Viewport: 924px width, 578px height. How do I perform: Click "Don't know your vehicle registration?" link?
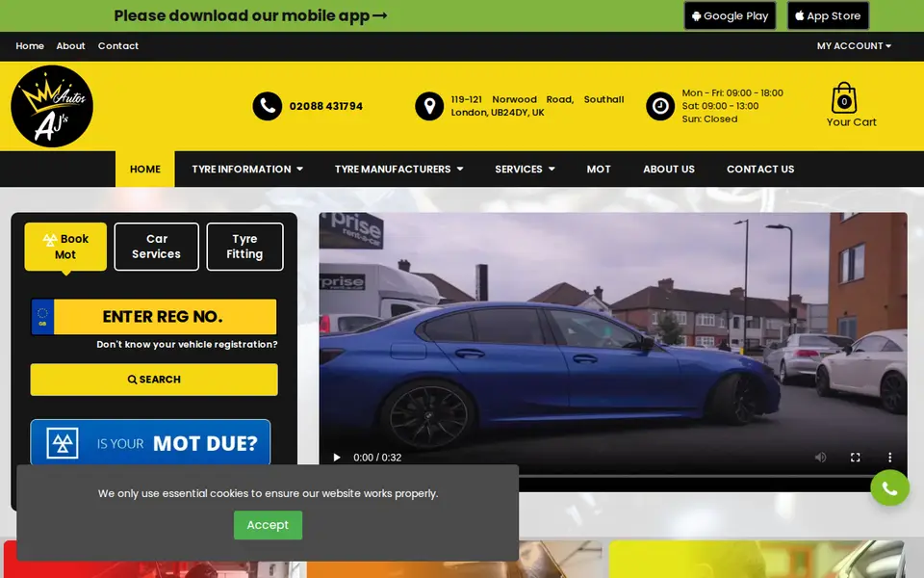pyautogui.click(x=187, y=345)
